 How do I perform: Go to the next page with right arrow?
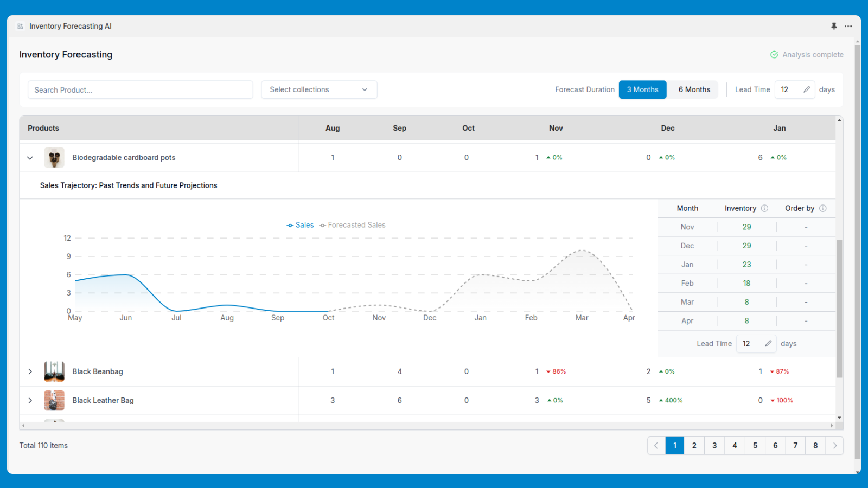[834, 446]
